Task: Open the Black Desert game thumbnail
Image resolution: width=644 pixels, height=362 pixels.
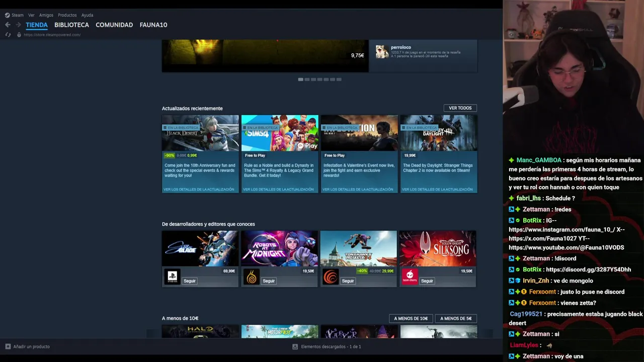Action: pos(200,133)
